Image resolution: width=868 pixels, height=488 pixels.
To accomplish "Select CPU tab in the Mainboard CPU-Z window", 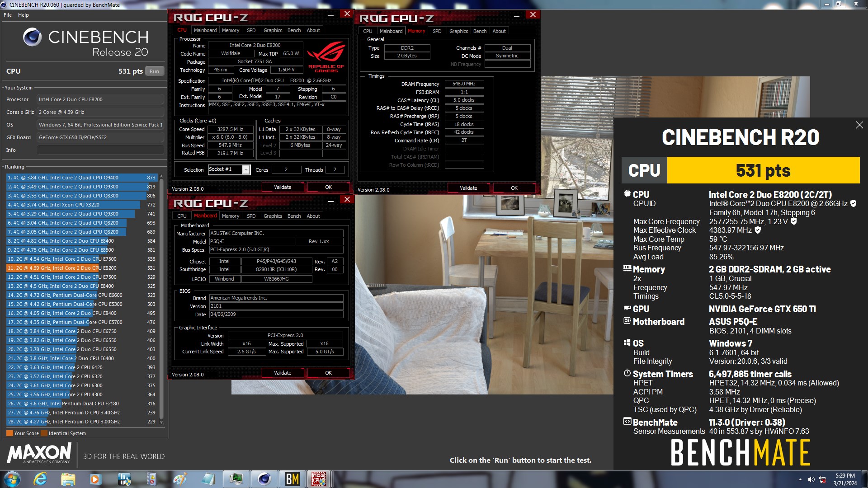I will tap(182, 216).
